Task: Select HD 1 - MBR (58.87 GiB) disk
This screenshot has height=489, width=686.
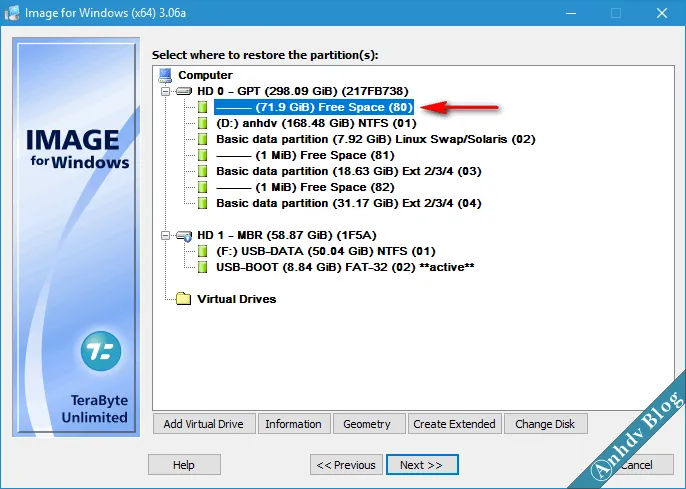Action: coord(287,235)
